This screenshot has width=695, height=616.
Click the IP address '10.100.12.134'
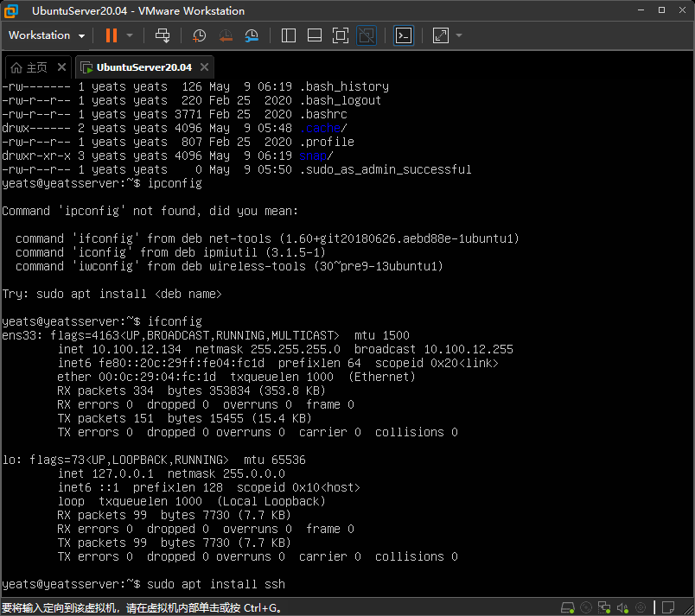pyautogui.click(x=137, y=349)
